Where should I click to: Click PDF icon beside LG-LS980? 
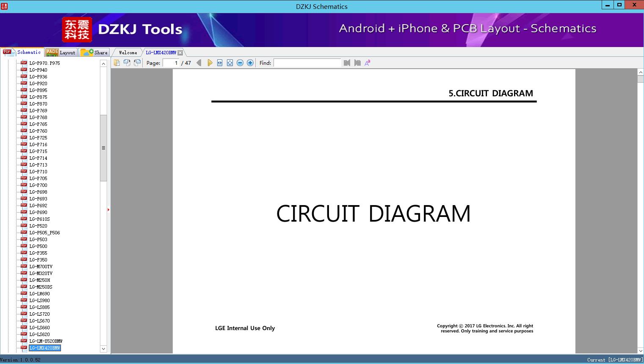pos(24,300)
